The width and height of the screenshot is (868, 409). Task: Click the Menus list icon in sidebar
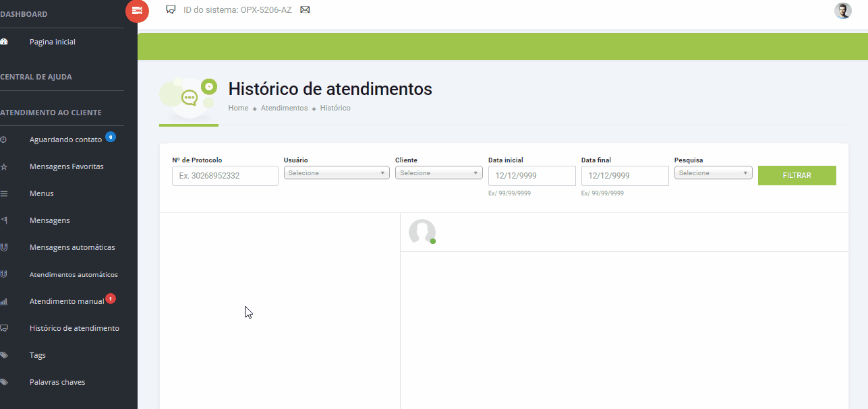click(4, 193)
